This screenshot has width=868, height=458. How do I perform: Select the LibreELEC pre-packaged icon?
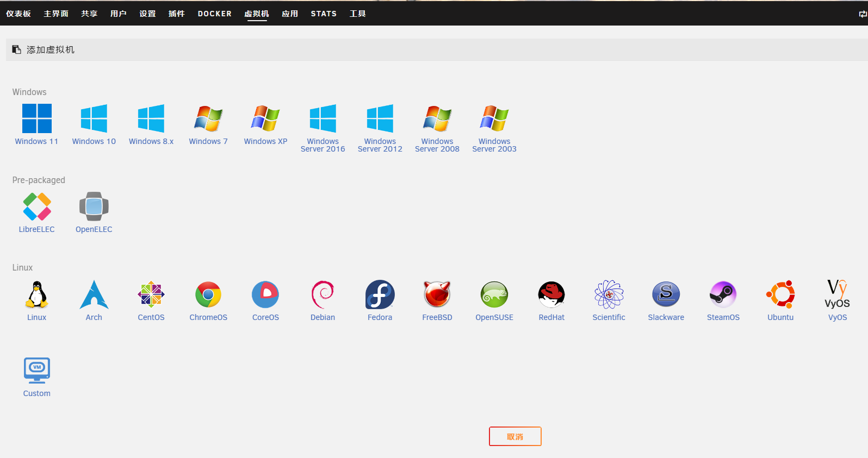tap(36, 206)
